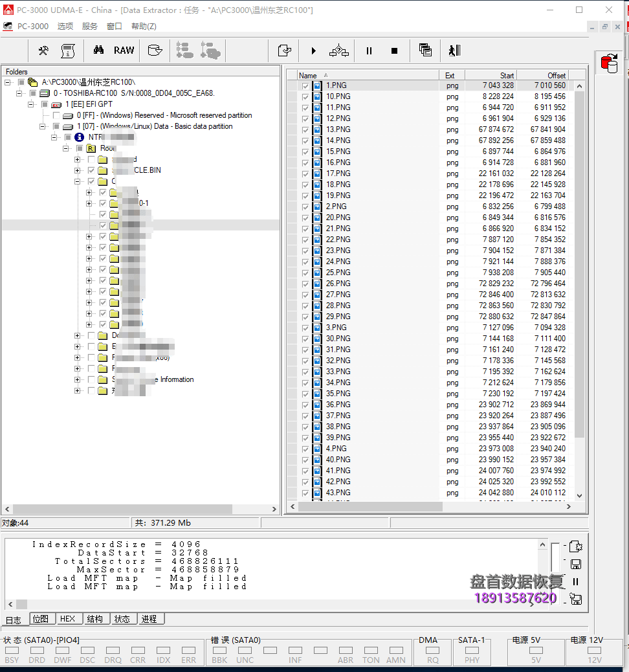This screenshot has width=629, height=672.
Task: Uncheck the checkbox for 10.PNG
Action: (305, 97)
